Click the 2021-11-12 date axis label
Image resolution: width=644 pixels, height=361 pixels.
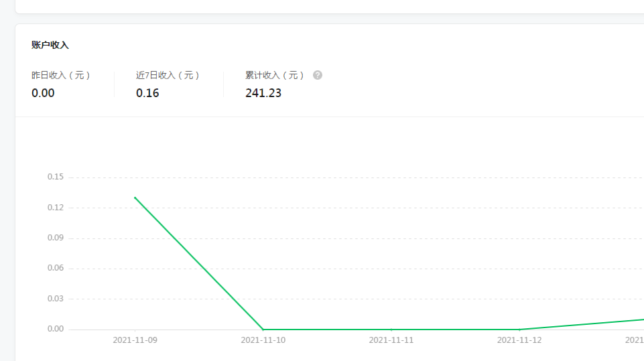[x=519, y=340]
